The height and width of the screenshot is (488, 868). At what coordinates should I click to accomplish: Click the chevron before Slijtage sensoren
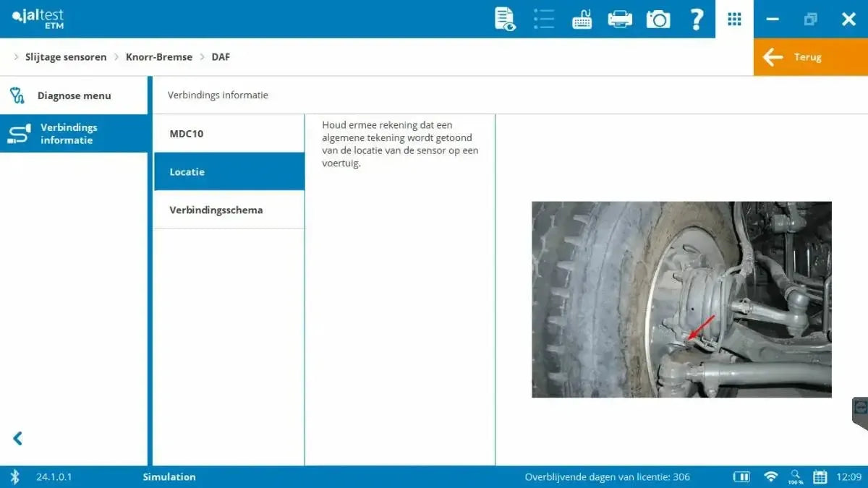[x=16, y=56]
